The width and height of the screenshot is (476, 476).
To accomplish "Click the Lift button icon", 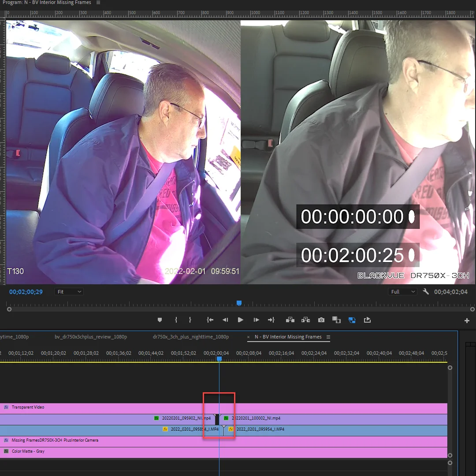I will point(290,320).
